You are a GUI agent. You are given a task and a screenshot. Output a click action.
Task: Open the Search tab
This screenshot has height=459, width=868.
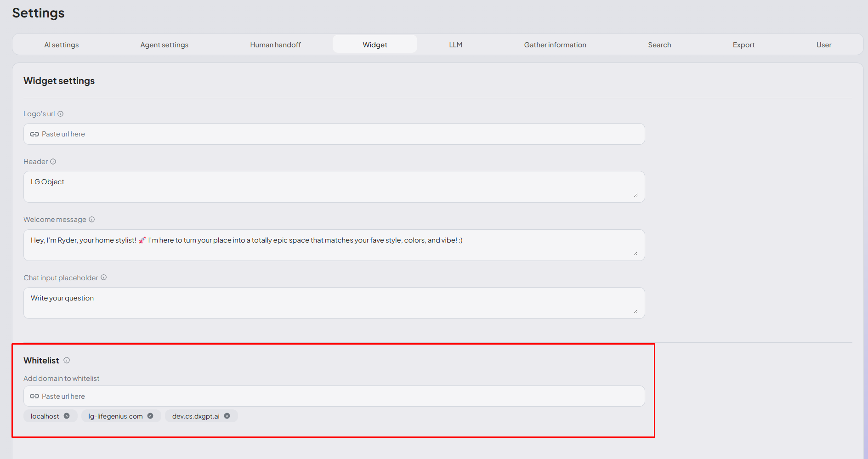point(659,45)
